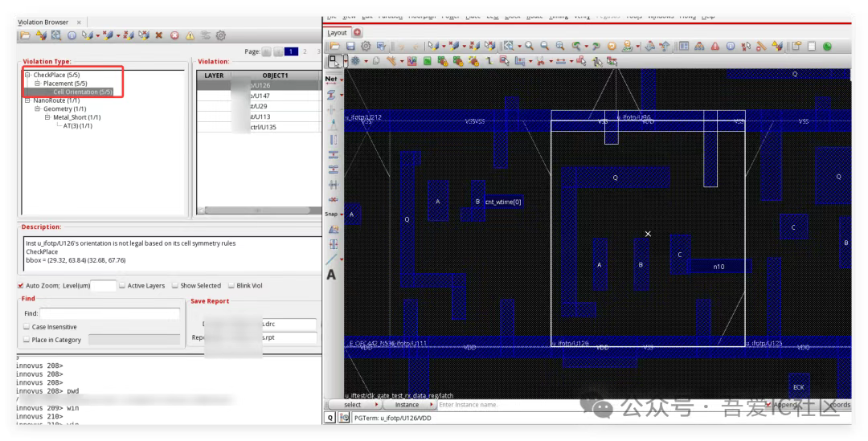Select violation row ending in /U113
This screenshot has height=441, width=868.
click(x=259, y=116)
